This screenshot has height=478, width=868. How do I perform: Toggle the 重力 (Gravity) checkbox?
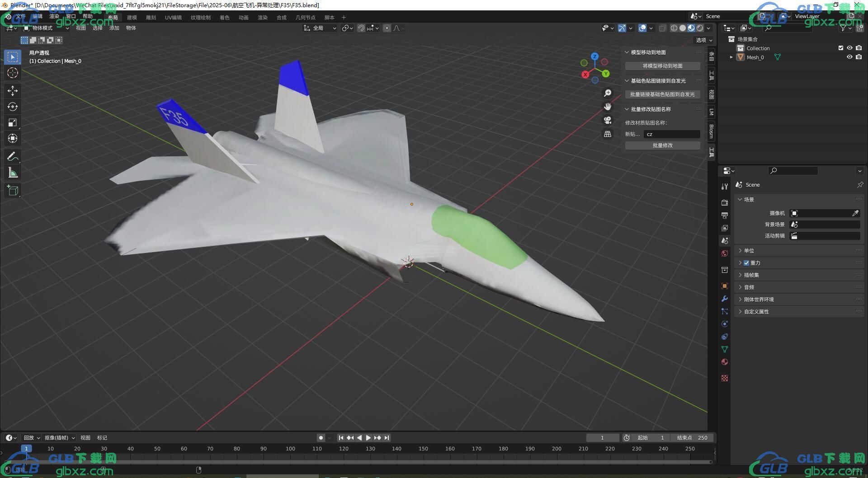click(x=746, y=263)
